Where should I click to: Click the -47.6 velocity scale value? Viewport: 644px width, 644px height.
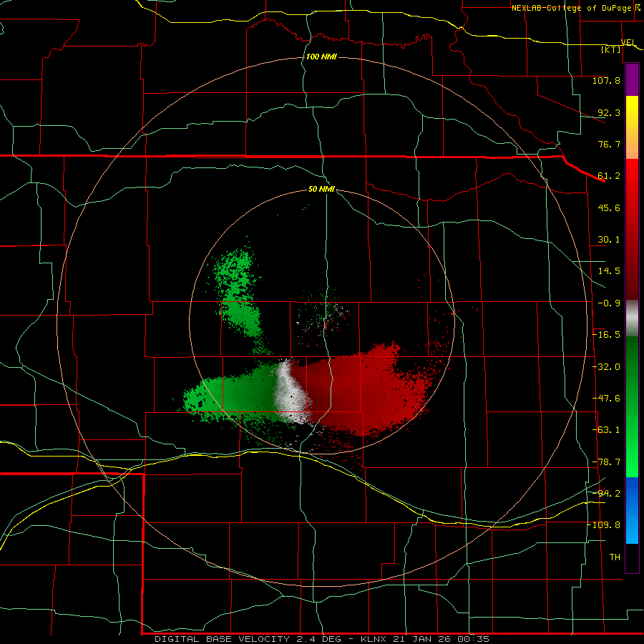tap(606, 399)
